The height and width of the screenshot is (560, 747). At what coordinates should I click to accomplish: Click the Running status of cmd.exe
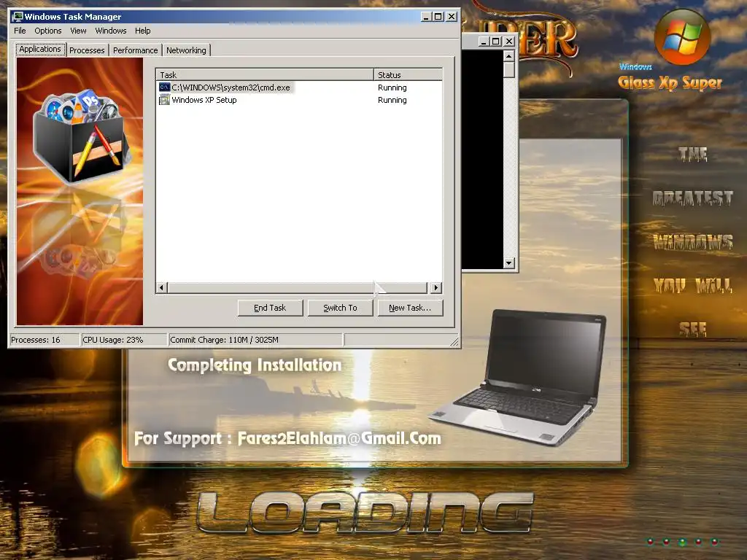tap(392, 87)
